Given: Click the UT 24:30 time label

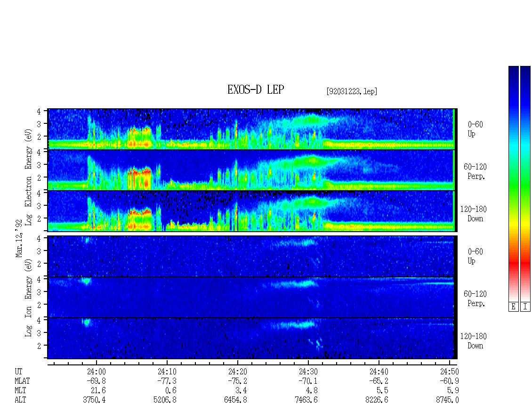Looking at the screenshot, I should point(308,372).
